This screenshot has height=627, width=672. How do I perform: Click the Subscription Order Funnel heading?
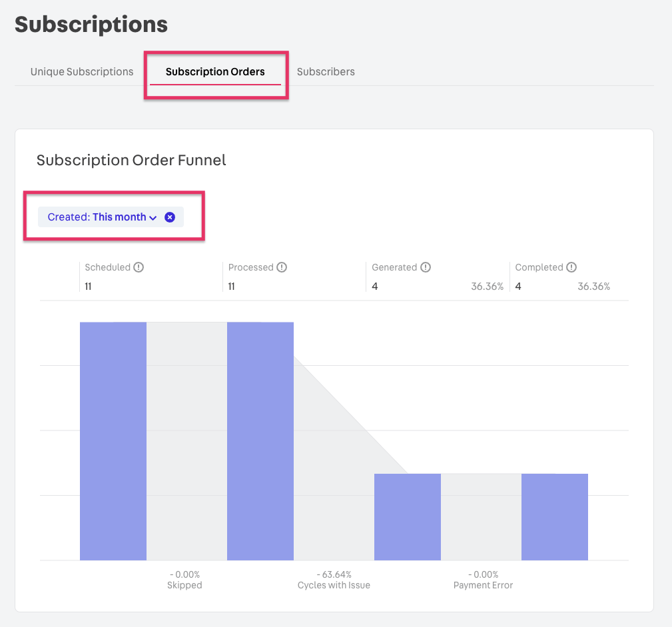131,160
